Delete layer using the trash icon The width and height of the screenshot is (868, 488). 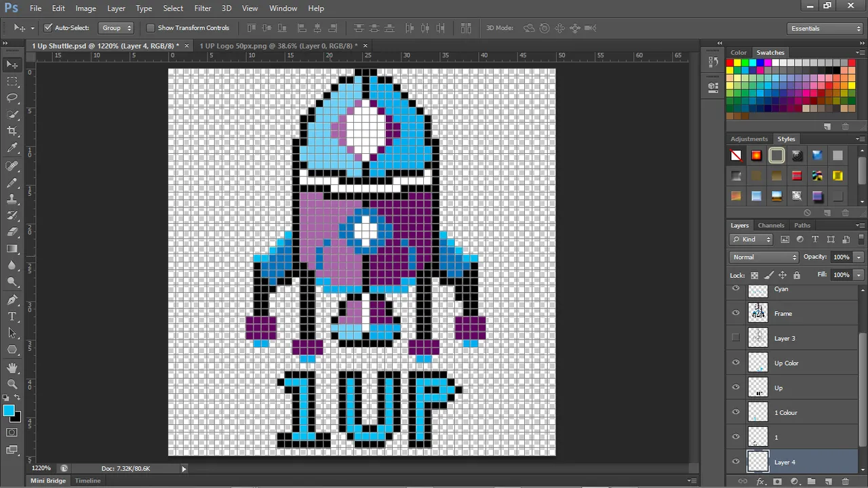(845, 481)
